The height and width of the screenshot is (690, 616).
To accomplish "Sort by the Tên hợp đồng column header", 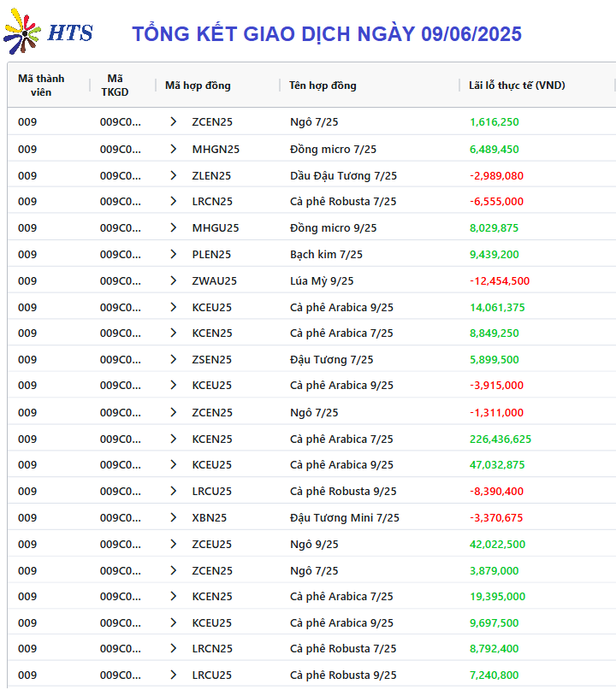I will [x=323, y=86].
